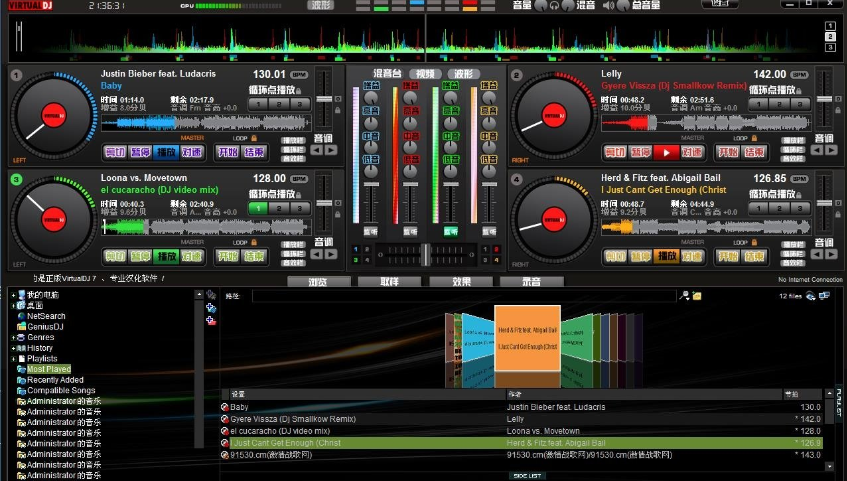Expand the 我的电脑 tree node
847x481 pixels.
click(14, 295)
